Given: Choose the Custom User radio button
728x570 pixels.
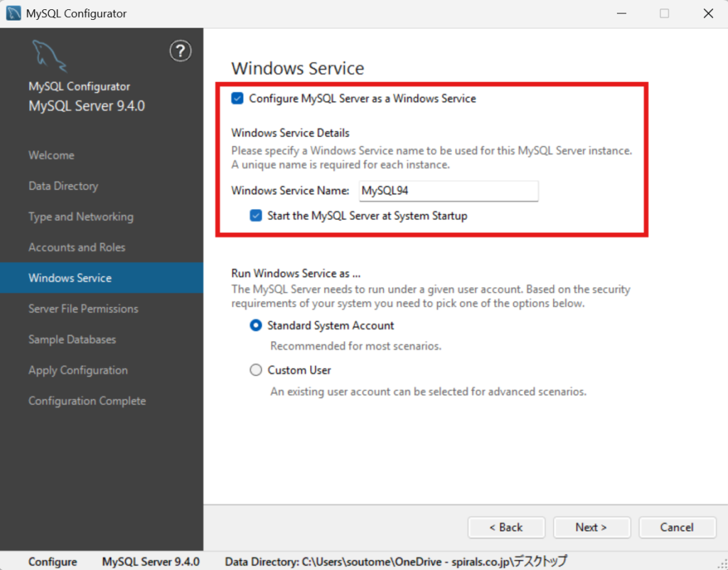Looking at the screenshot, I should coord(256,370).
